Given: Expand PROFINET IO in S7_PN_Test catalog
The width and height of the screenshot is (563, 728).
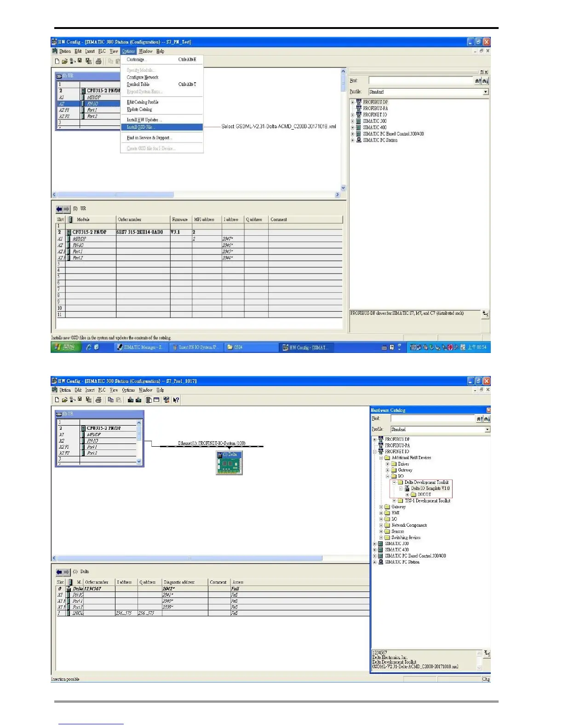Looking at the screenshot, I should [352, 115].
